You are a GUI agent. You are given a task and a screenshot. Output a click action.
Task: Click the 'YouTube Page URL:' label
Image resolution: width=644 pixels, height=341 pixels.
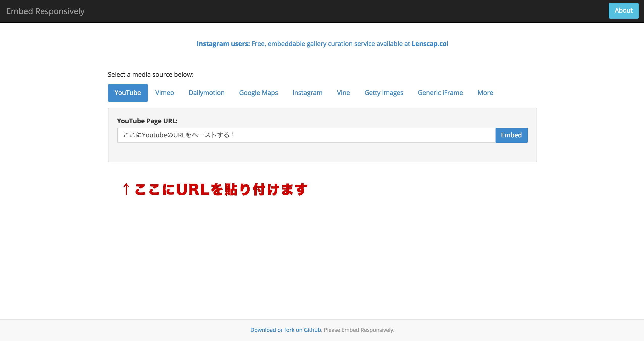click(147, 121)
